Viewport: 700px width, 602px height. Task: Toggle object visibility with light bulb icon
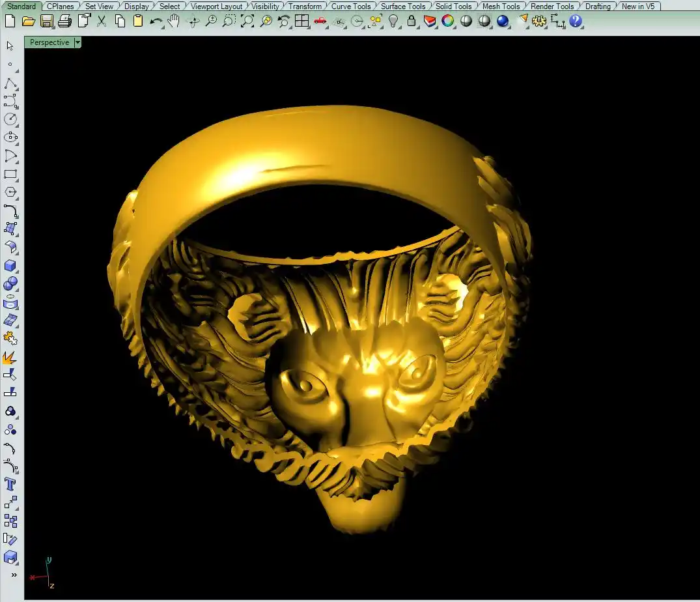point(393,21)
